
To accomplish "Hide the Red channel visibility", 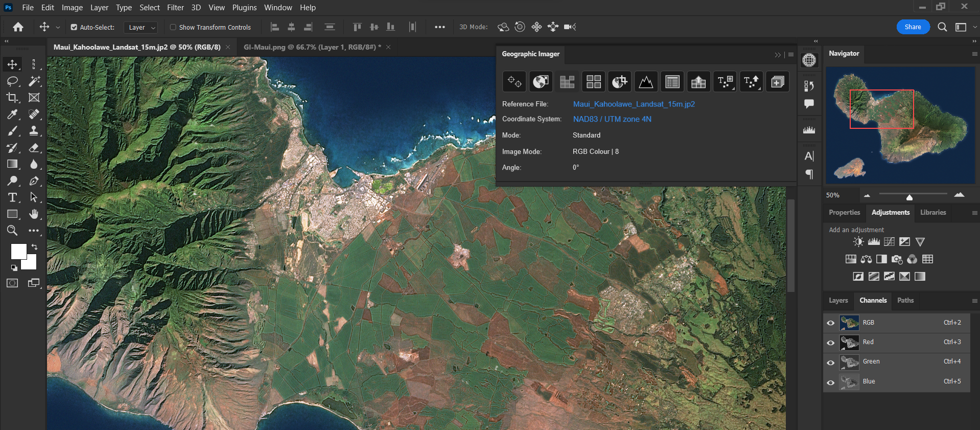I will click(831, 343).
